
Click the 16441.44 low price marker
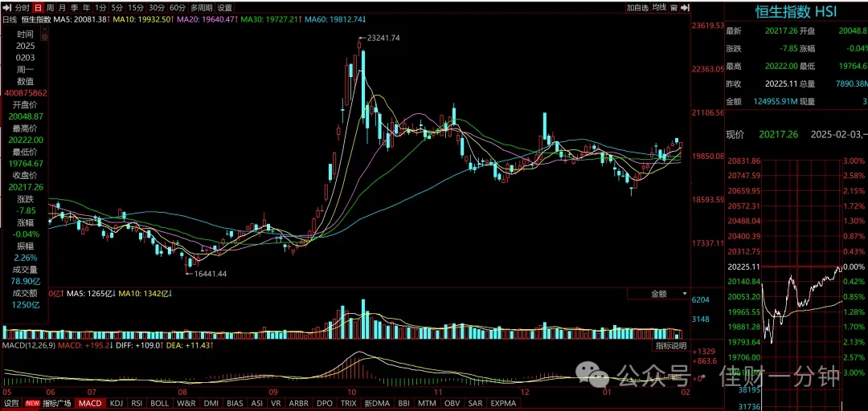pos(210,273)
